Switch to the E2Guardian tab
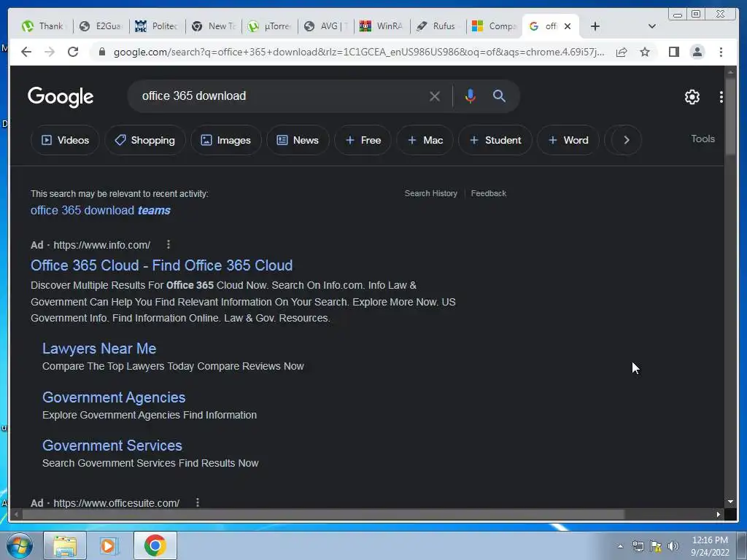Image resolution: width=747 pixels, height=560 pixels. [x=101, y=26]
